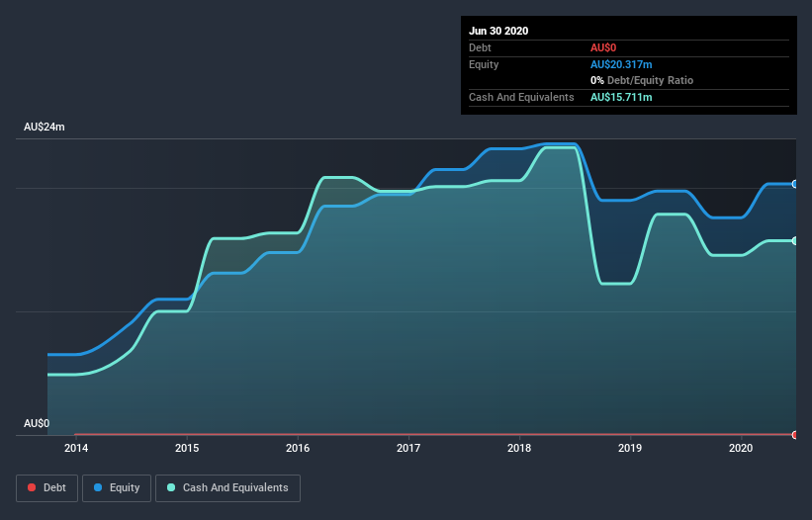Select the red Debt endpoint marker
812x520 pixels.
[795, 435]
